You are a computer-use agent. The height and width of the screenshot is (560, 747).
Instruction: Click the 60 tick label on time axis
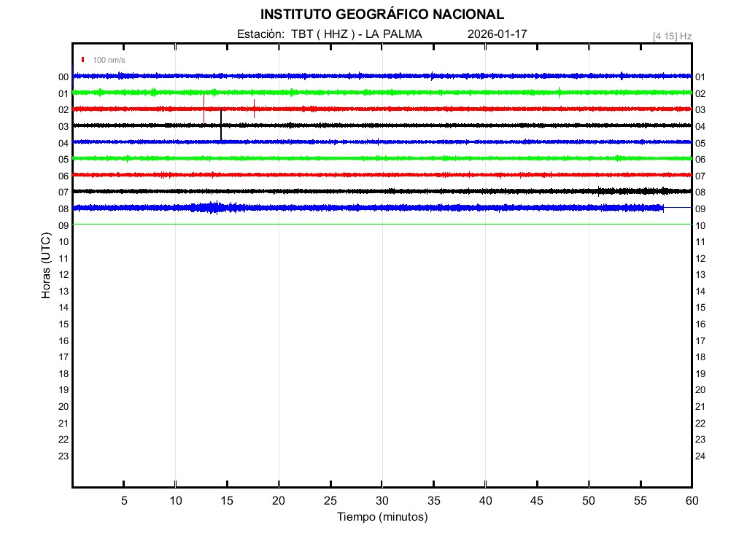point(691,500)
